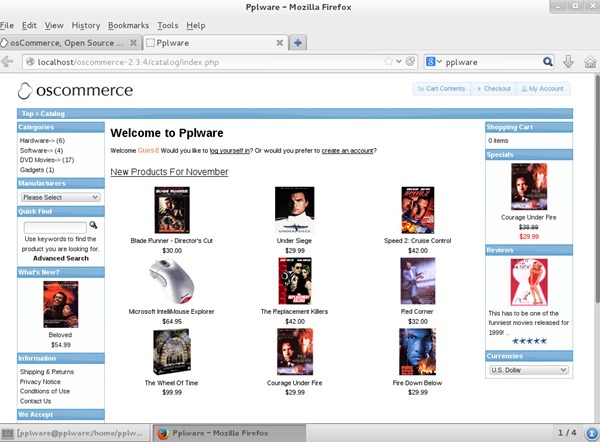This screenshot has width=600, height=442.
Task: Click the Advanced Search link
Action: 61,258
